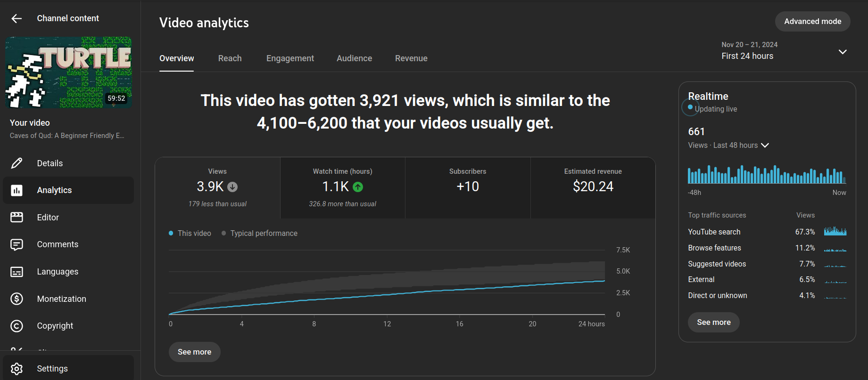
Task: Click the Monetization dollar sign icon
Action: 17,299
